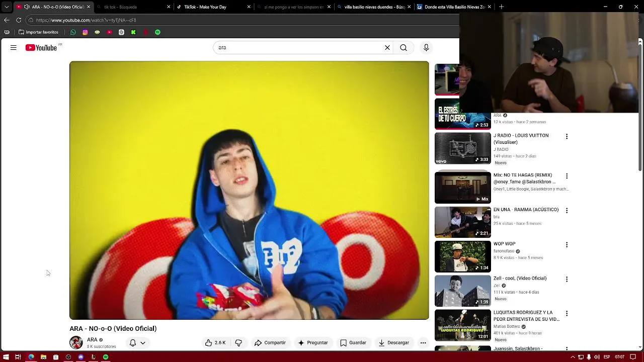644x362 pixels.
Task: Close the TikTok Make Your Day tab
Action: [249, 7]
